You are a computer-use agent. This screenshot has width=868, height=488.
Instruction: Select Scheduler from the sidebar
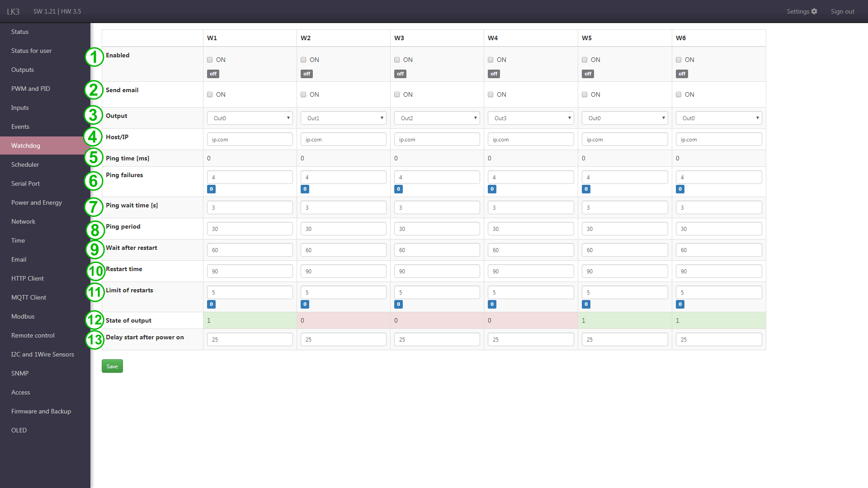[25, 164]
